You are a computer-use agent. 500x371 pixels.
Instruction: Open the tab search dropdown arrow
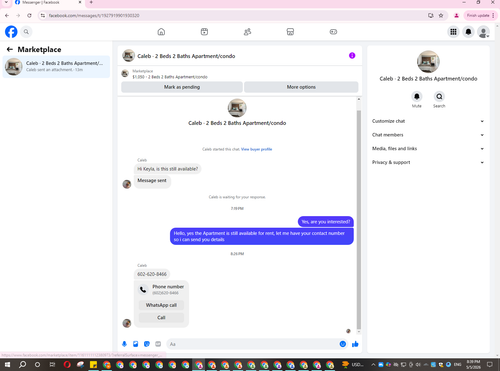[6, 2]
